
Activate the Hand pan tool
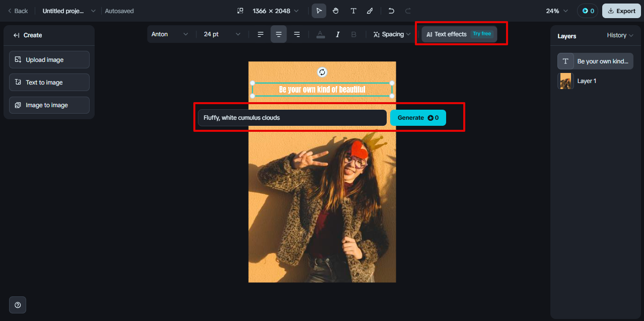tap(336, 11)
